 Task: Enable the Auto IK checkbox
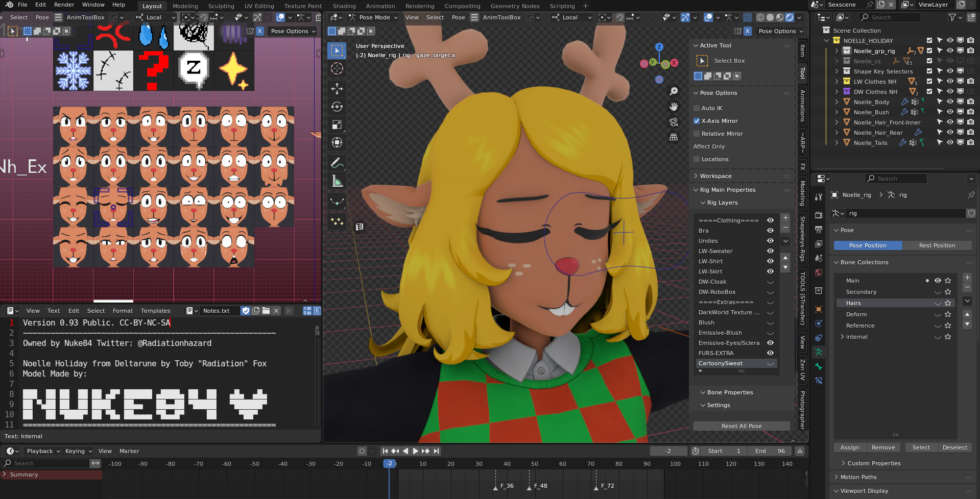[697, 108]
